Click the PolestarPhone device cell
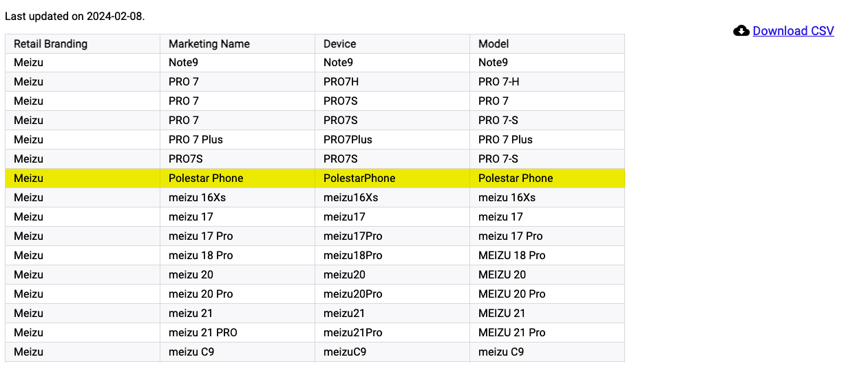 tap(359, 178)
